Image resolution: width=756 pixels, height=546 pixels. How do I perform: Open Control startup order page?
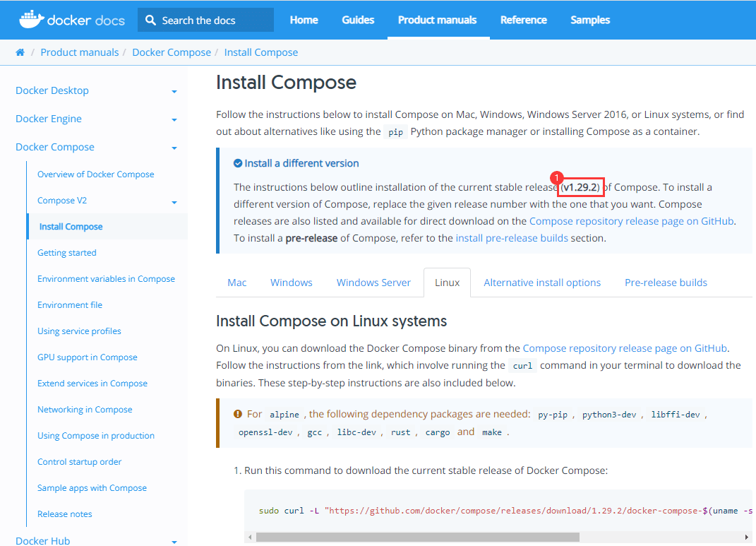click(80, 461)
